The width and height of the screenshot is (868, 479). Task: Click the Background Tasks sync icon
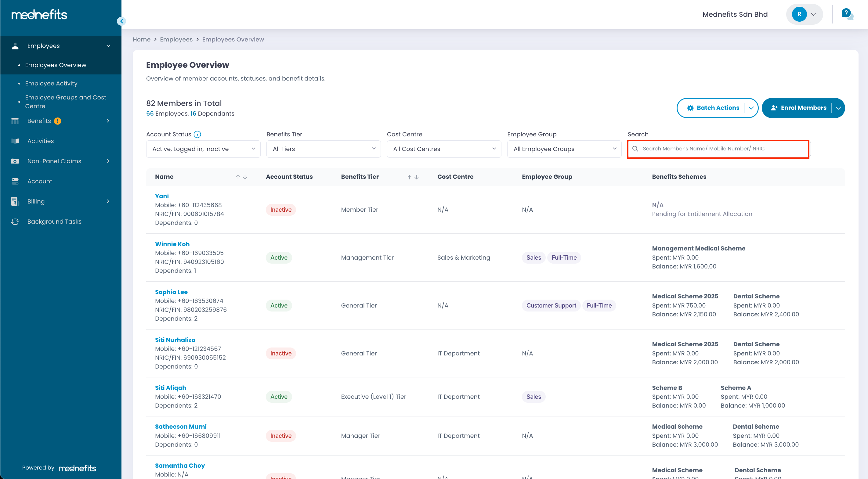(15, 221)
